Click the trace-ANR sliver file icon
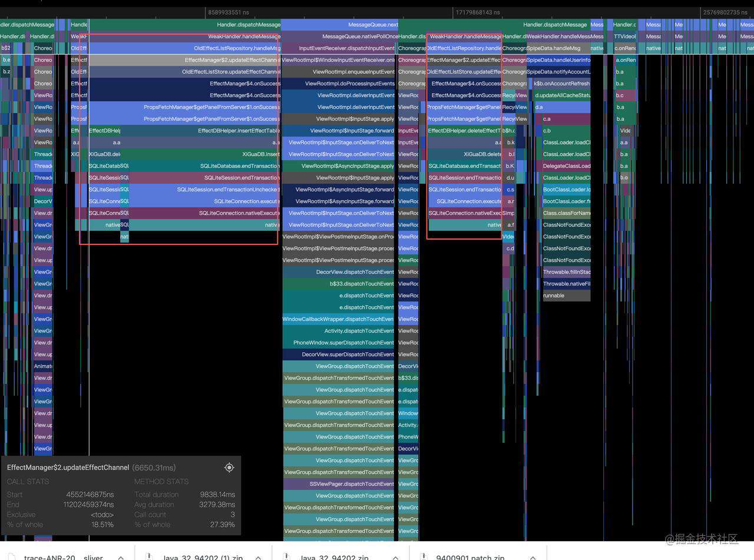The height and width of the screenshot is (560, 754). point(11,557)
